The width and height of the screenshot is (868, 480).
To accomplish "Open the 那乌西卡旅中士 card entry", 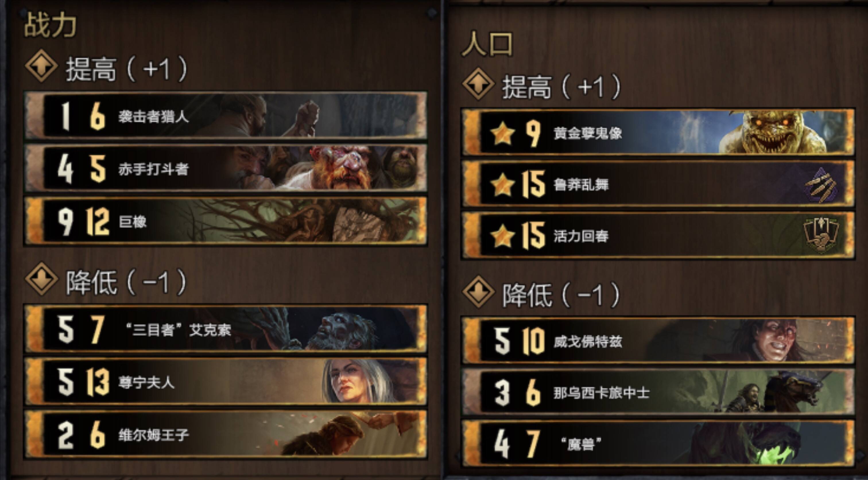I will (x=658, y=392).
